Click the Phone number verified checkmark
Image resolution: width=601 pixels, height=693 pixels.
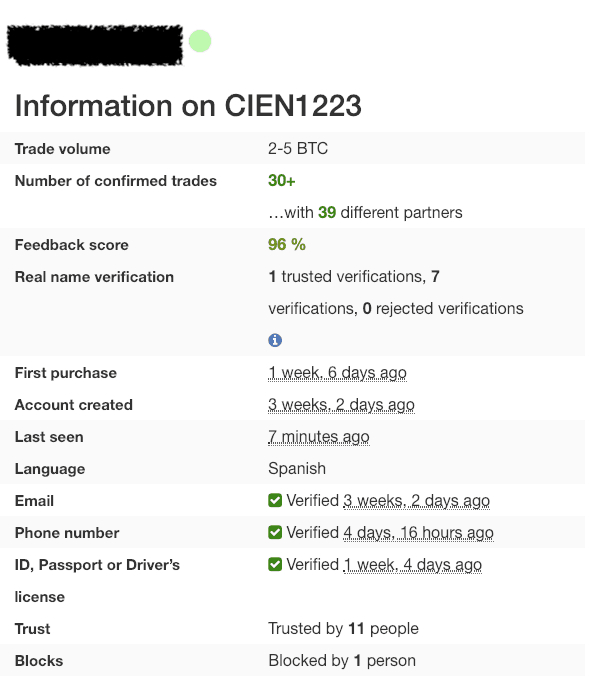click(x=275, y=533)
